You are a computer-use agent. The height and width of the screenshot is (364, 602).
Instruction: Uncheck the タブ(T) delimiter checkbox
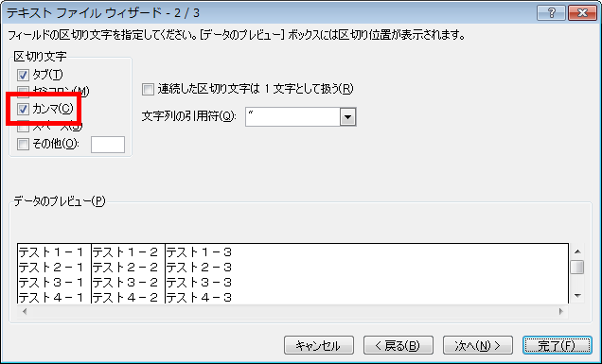[23, 75]
